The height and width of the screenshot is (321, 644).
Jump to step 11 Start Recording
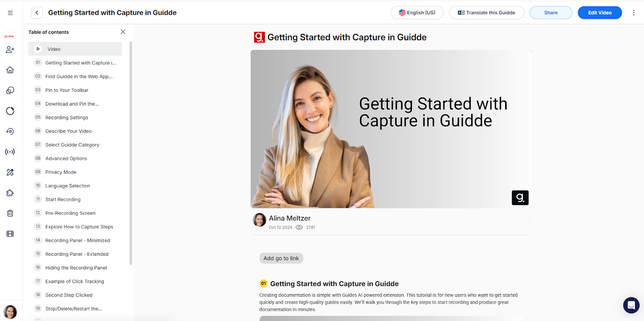pos(75,200)
